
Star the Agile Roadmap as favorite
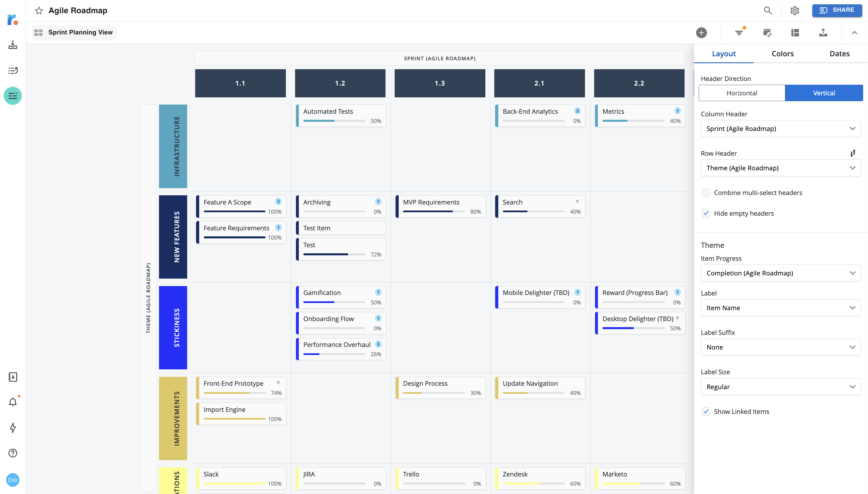39,11
